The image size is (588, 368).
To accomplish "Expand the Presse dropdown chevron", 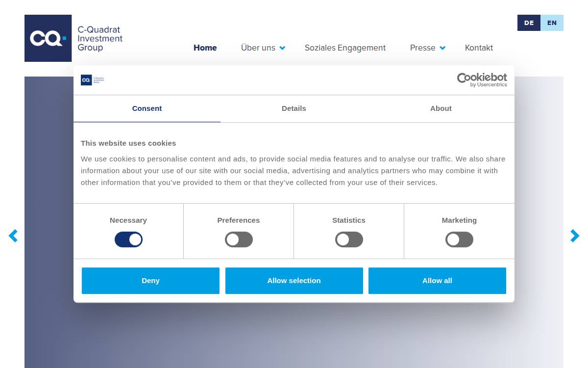I will pos(442,48).
